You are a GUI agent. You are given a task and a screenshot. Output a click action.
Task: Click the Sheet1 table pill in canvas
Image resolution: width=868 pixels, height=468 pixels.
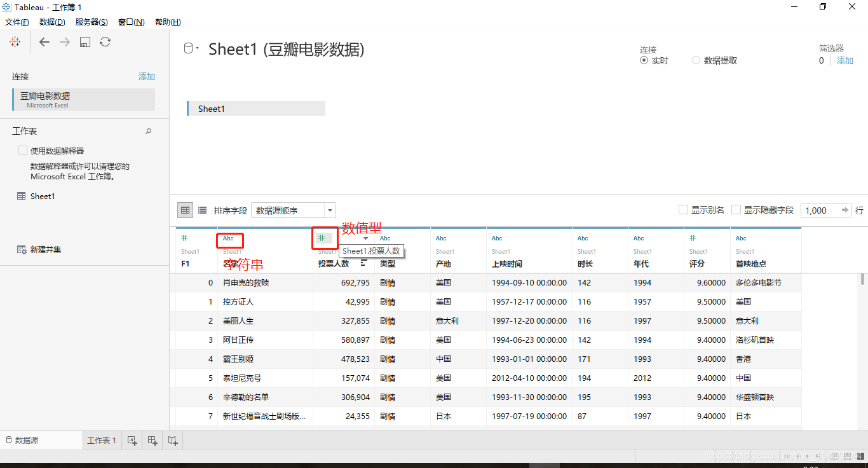pos(256,109)
